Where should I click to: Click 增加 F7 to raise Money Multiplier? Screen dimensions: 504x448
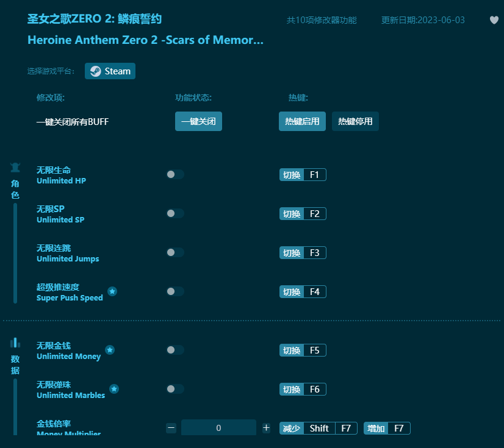[x=386, y=428]
